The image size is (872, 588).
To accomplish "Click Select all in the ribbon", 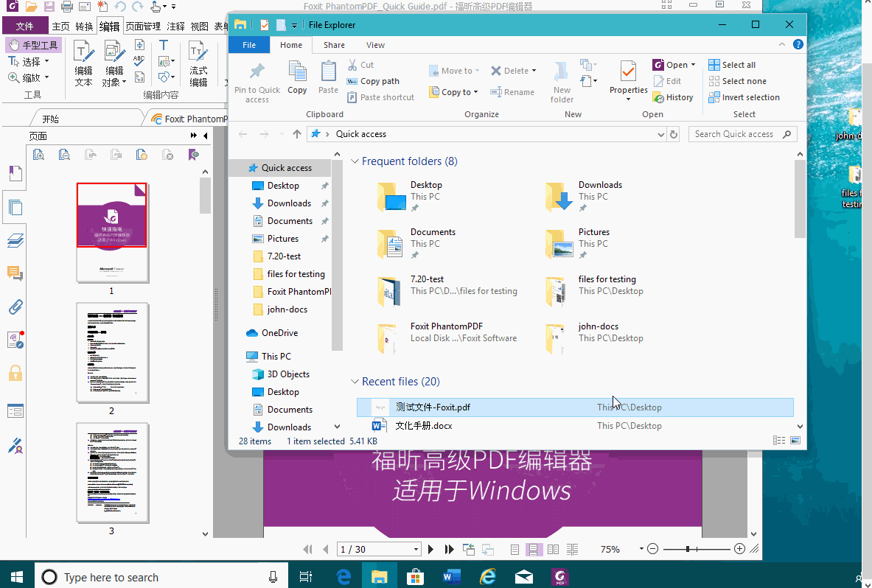I will (738, 65).
